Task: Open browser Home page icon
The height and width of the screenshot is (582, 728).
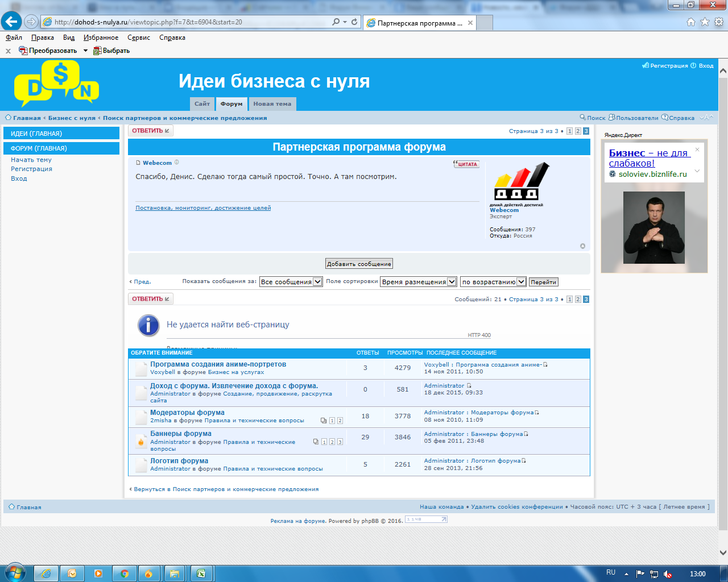Action: tap(691, 22)
